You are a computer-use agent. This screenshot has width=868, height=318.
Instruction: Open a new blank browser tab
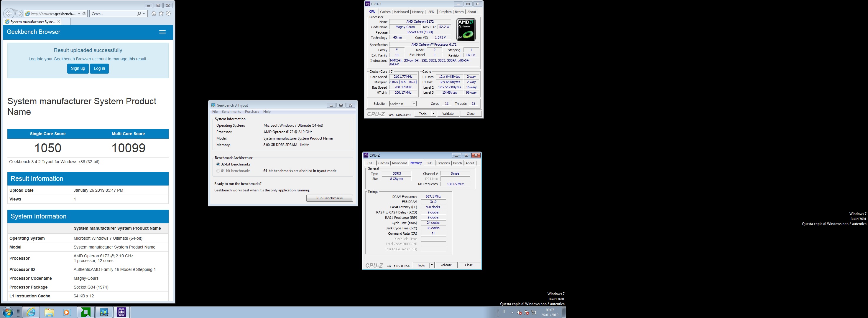point(66,21)
